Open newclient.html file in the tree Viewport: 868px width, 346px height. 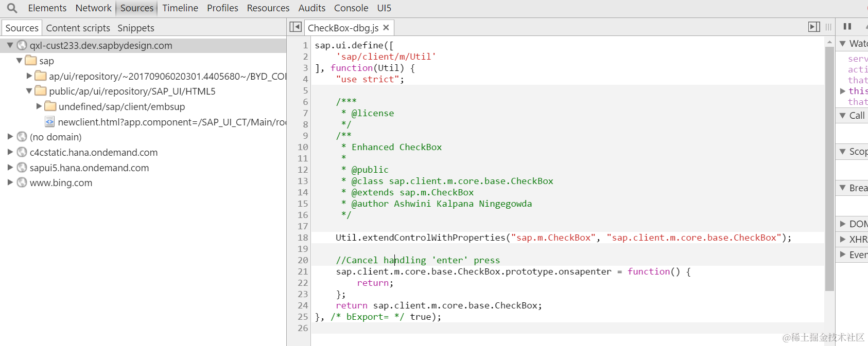pyautogui.click(x=172, y=122)
